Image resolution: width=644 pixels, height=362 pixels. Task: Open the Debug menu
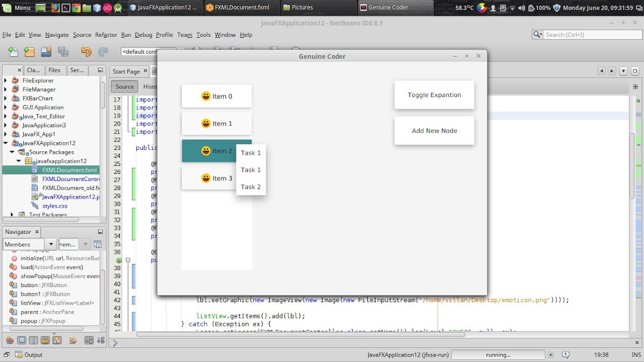(x=143, y=35)
